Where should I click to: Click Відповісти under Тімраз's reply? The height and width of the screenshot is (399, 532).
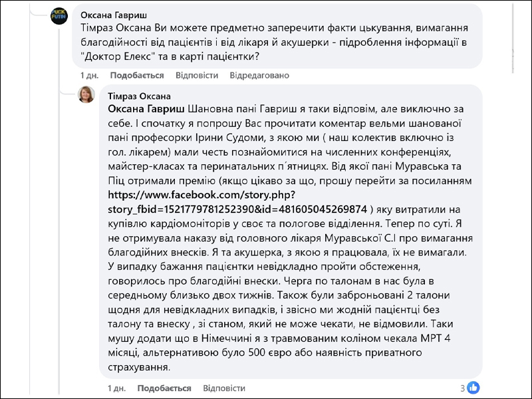click(x=224, y=388)
